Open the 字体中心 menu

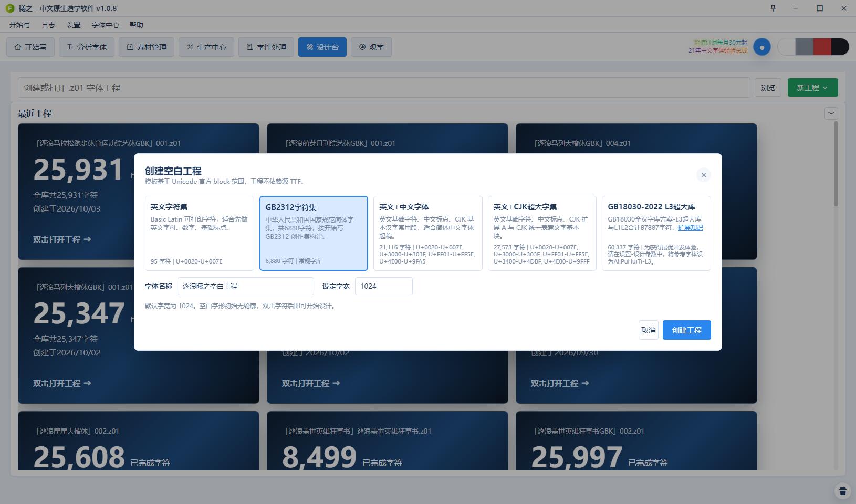pyautogui.click(x=106, y=25)
